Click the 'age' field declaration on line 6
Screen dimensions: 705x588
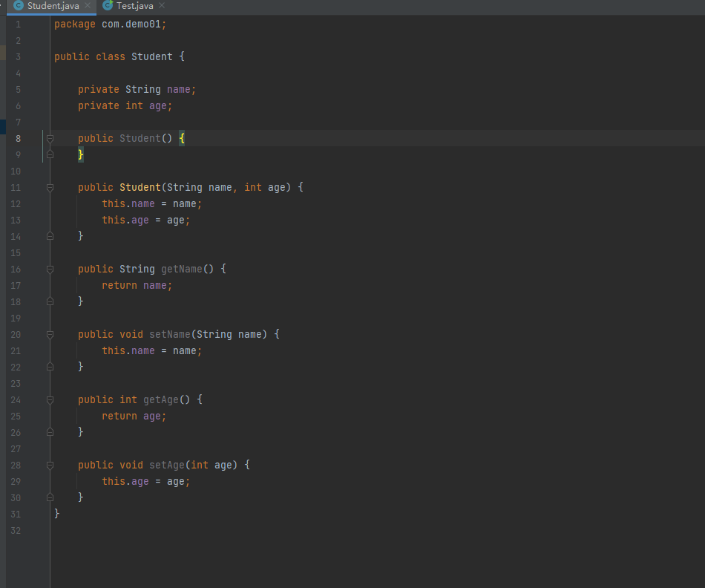click(x=158, y=106)
